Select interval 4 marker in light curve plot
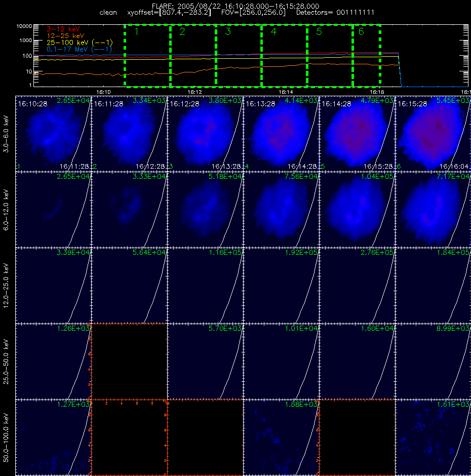Image resolution: width=471 pixels, height=476 pixels. tap(273, 31)
